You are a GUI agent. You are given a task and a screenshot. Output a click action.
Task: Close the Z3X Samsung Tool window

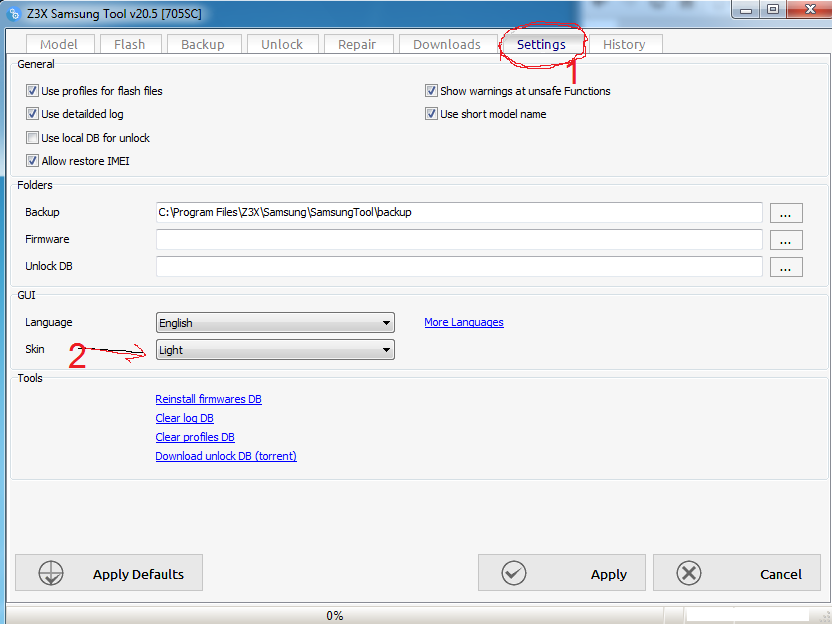click(x=810, y=10)
